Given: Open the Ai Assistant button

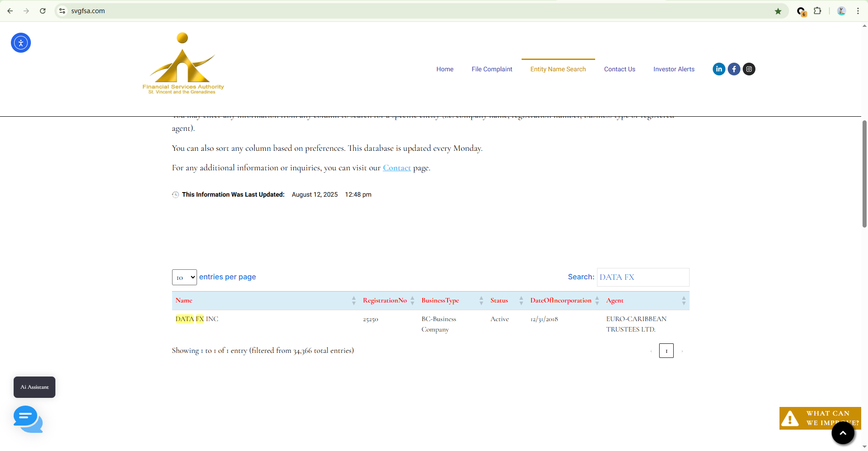Looking at the screenshot, I should (35, 387).
